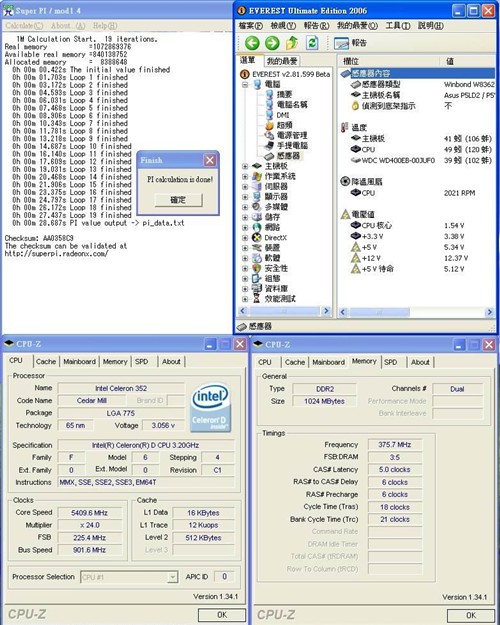The image size is (500, 625).
Task: Select the 手提電腦 portable computer tree item
Action: (292, 145)
